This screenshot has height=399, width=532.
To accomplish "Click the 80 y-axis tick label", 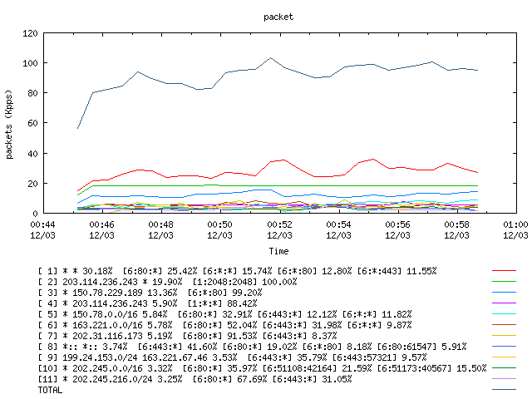I will 32,93.
